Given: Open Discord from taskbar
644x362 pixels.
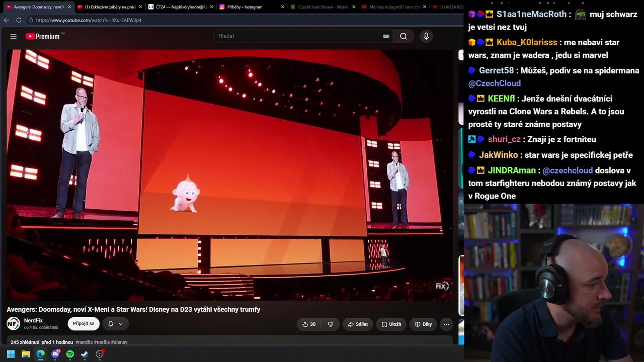Looking at the screenshot, I should (55, 354).
